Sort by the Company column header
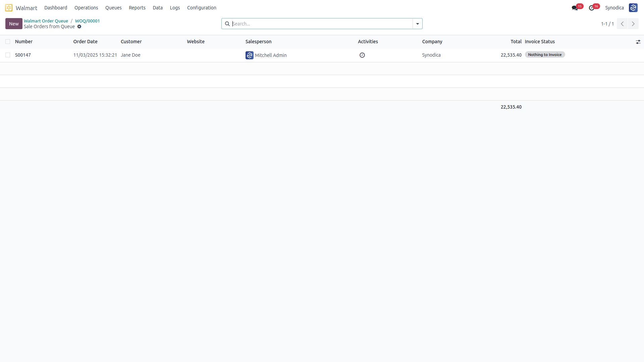Viewport: 644px width, 362px height. click(x=432, y=42)
